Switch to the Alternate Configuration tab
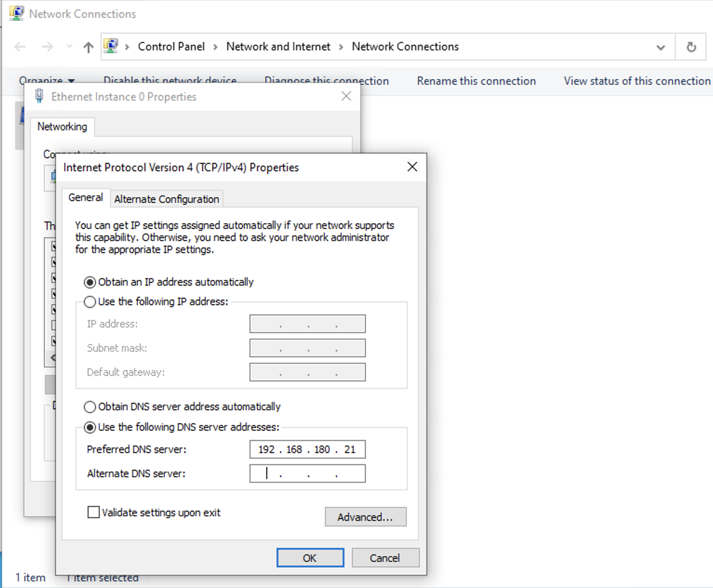This screenshot has width=713, height=588. coord(167,199)
